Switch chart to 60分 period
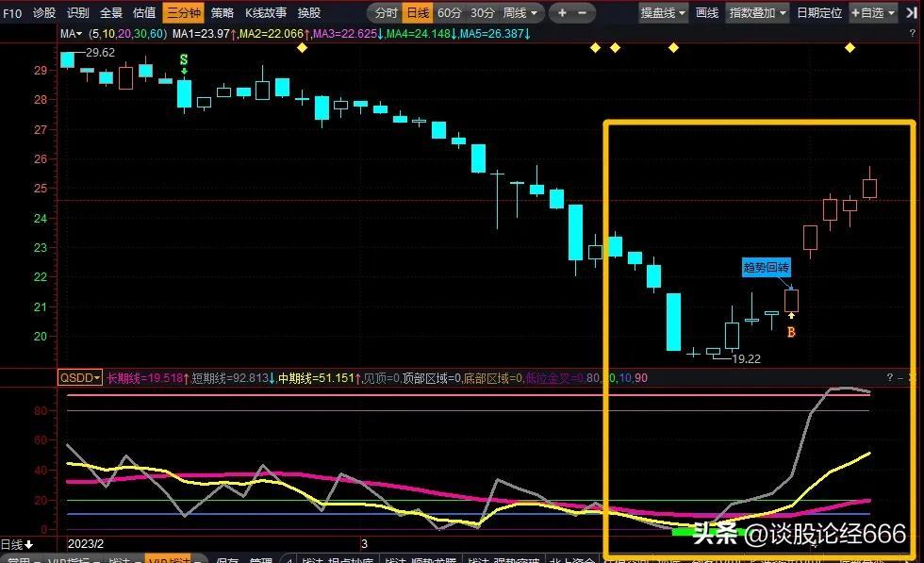This screenshot has height=563, width=924. click(450, 13)
